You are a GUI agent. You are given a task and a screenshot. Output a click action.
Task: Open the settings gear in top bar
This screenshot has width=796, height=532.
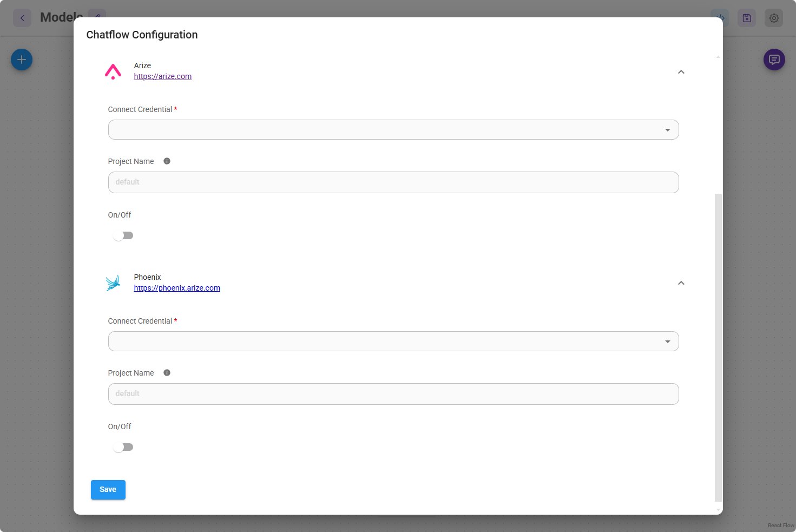(774, 18)
